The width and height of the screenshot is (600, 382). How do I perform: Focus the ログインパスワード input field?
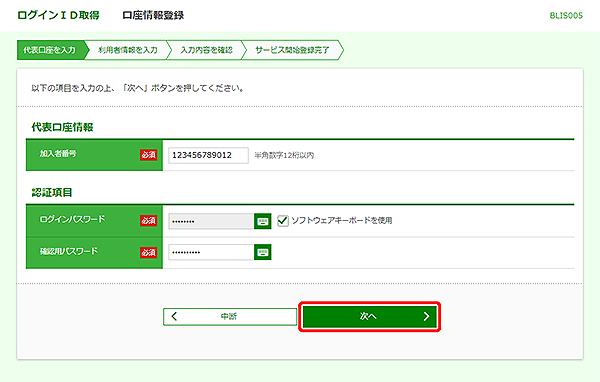(211, 221)
